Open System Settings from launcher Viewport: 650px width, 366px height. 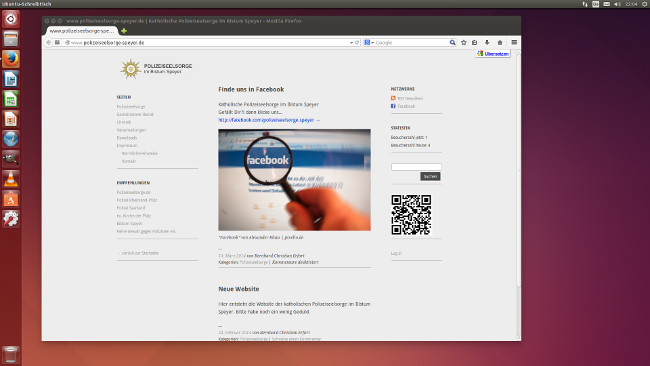[x=11, y=219]
